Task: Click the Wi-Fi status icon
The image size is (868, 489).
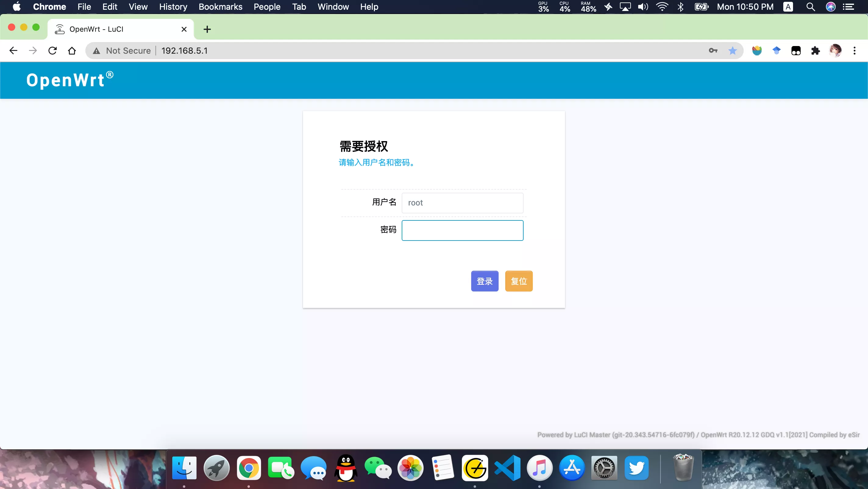Action: click(x=662, y=7)
